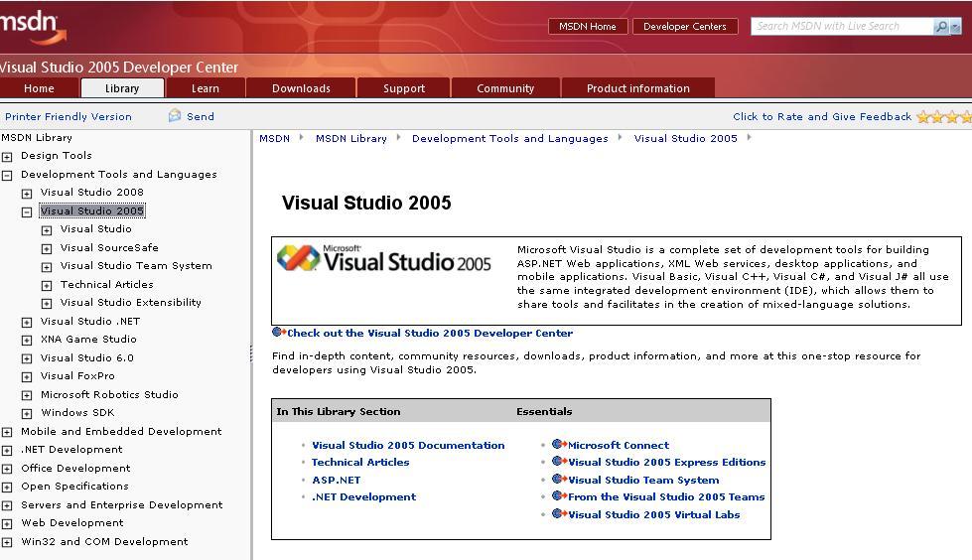This screenshot has width=972, height=560.
Task: Click the Visual Studio 2005 logo image
Action: click(x=384, y=260)
